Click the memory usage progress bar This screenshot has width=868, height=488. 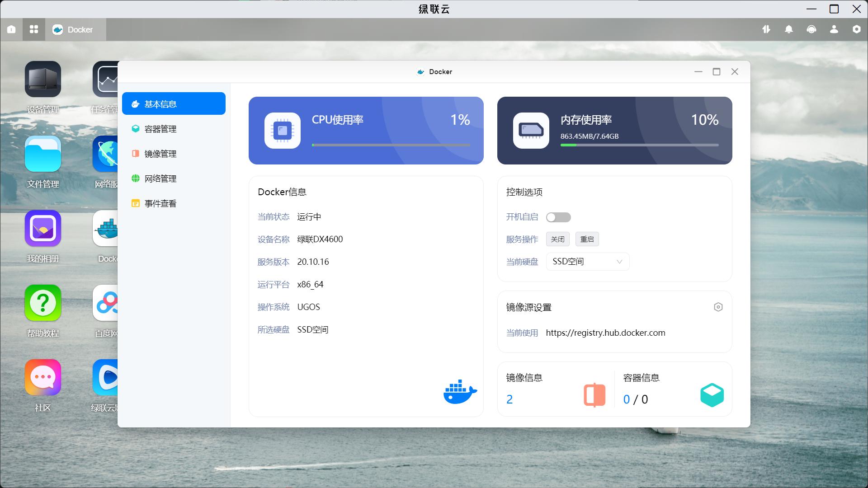[x=639, y=145]
